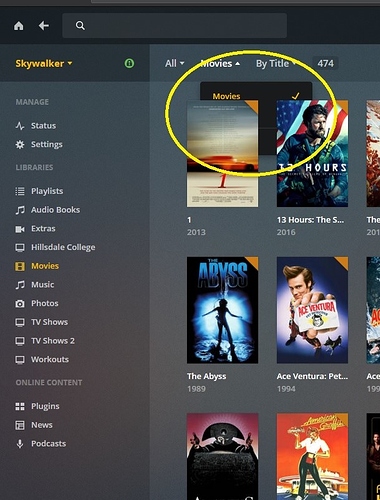Open the TV Shows 2 library

click(53, 341)
